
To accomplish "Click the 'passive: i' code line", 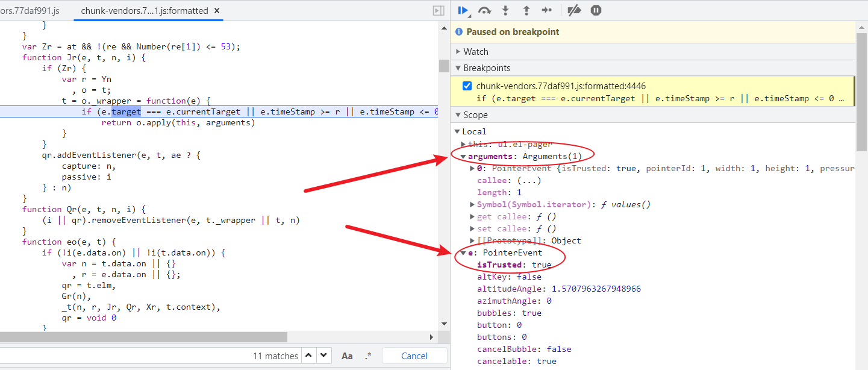I will point(86,177).
